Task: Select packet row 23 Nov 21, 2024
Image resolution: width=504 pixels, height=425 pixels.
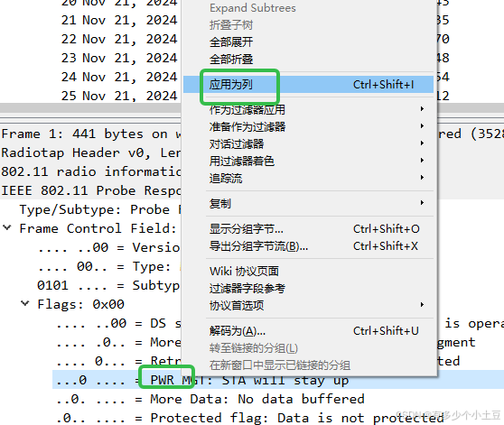Action: [x=119, y=58]
